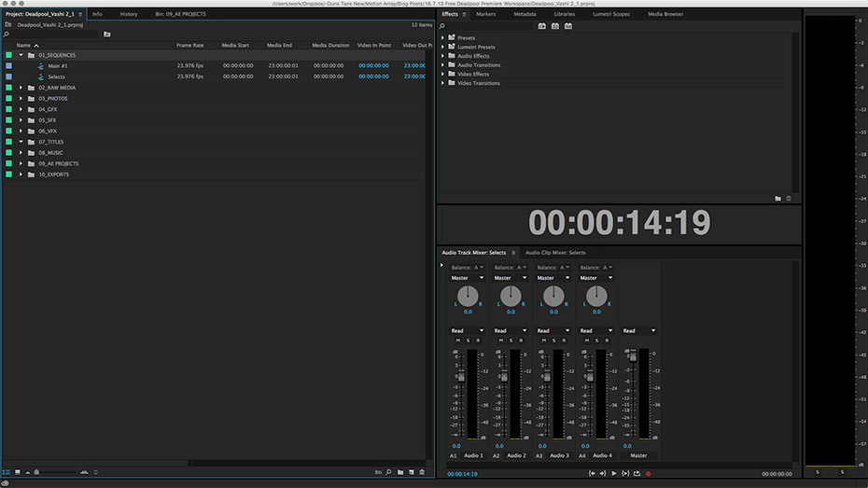The height and width of the screenshot is (488, 868).
Task: Click the Audio 4 volume fader
Action: click(x=589, y=378)
